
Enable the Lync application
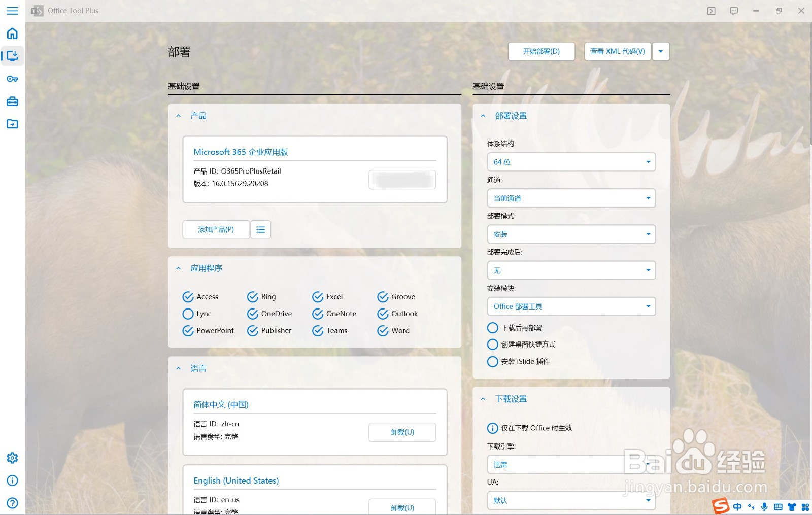point(188,314)
